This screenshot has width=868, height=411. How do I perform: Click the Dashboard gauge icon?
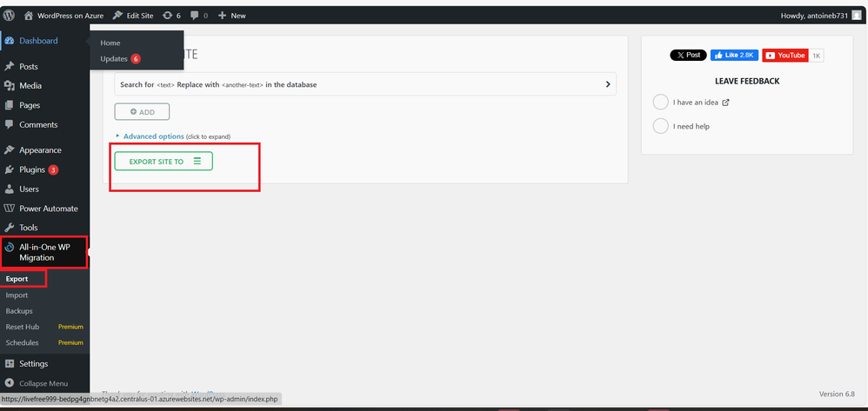[9, 41]
